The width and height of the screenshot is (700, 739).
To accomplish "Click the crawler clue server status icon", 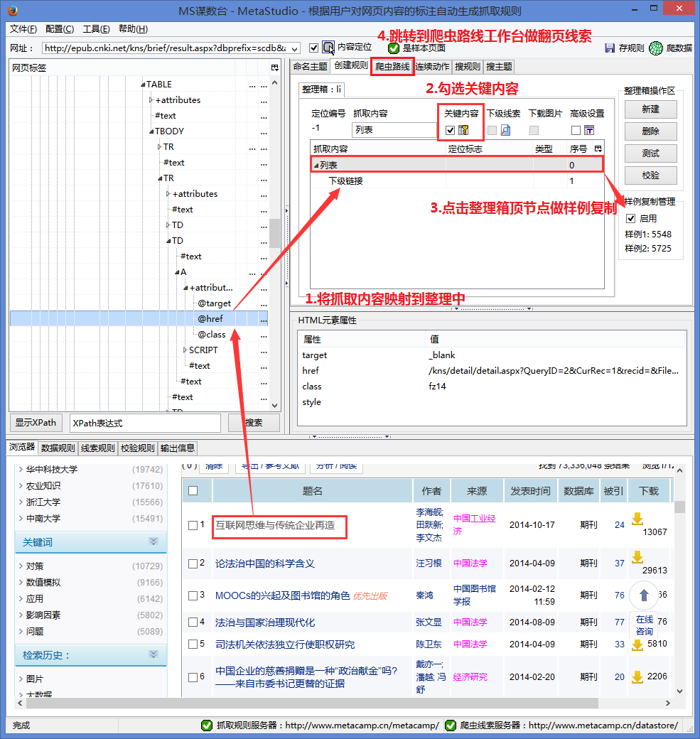I will (451, 725).
